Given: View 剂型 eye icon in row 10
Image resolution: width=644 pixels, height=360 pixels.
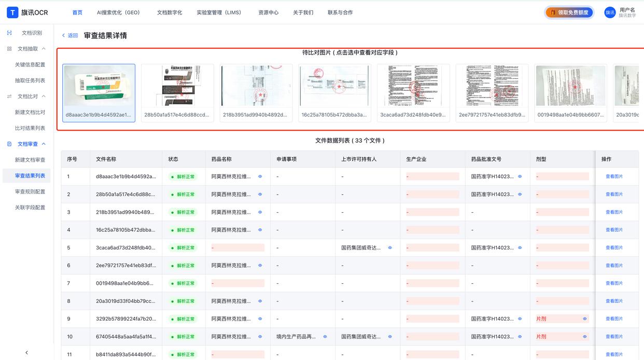Looking at the screenshot, I should 584,337.
